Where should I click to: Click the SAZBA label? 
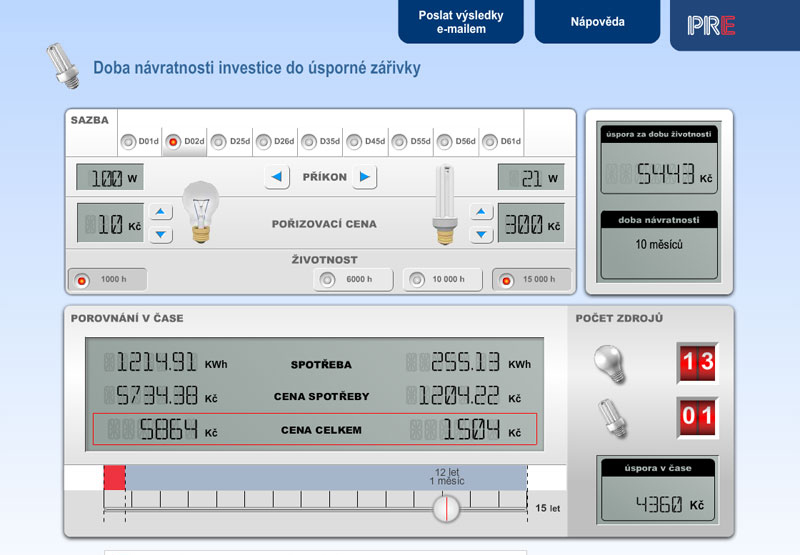(90, 120)
